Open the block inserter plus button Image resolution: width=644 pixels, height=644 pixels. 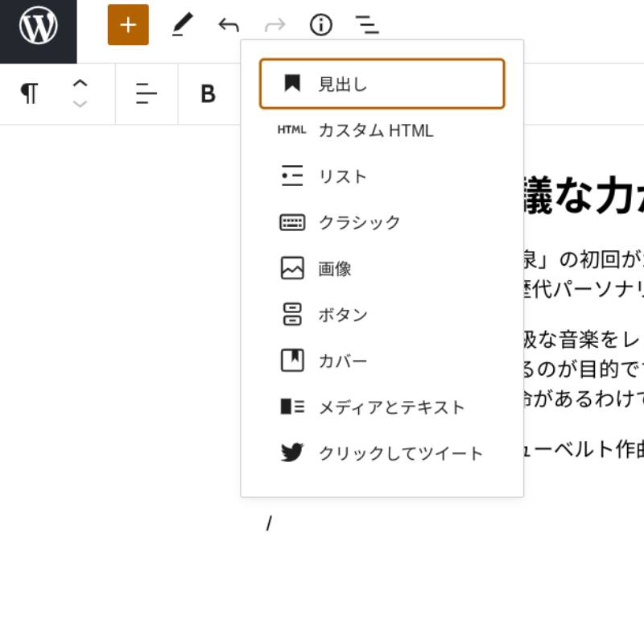pos(128,25)
